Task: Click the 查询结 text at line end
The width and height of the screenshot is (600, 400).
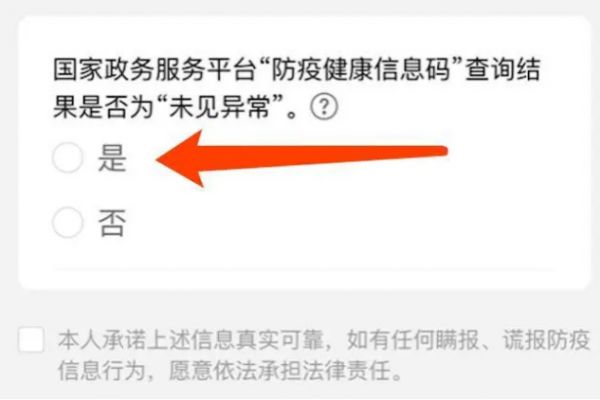Action: [x=503, y=70]
